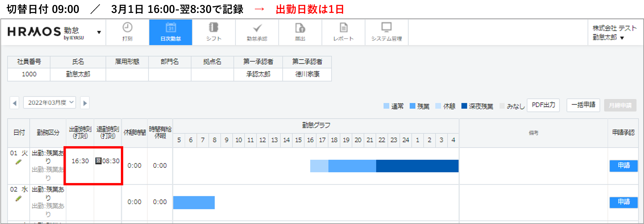Viewport: 644px width, 224px height.
Task: Click the small icon beside 08:30
Action: [98, 161]
